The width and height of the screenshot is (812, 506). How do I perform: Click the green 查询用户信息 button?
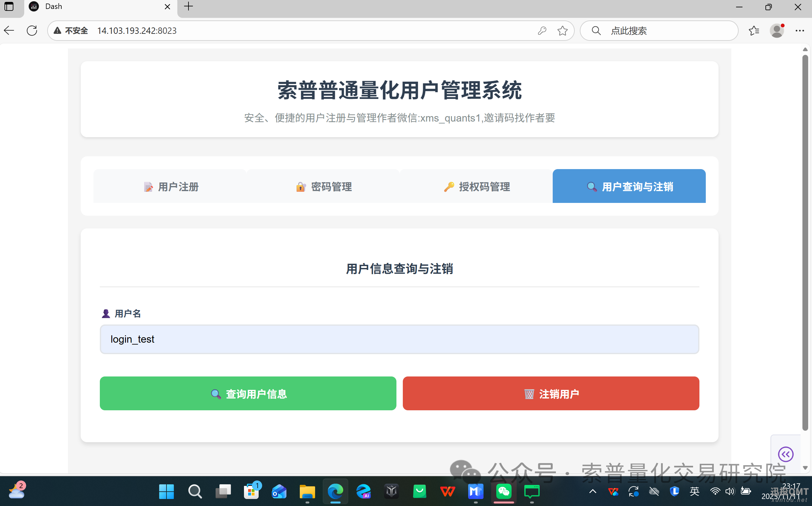(248, 393)
